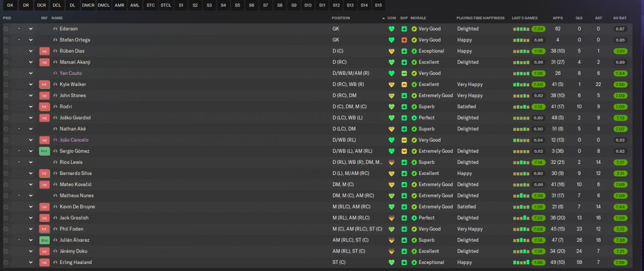The image size is (644, 271).
Task: Click Matheus Nunes's sharpness icon
Action: pos(404,196)
